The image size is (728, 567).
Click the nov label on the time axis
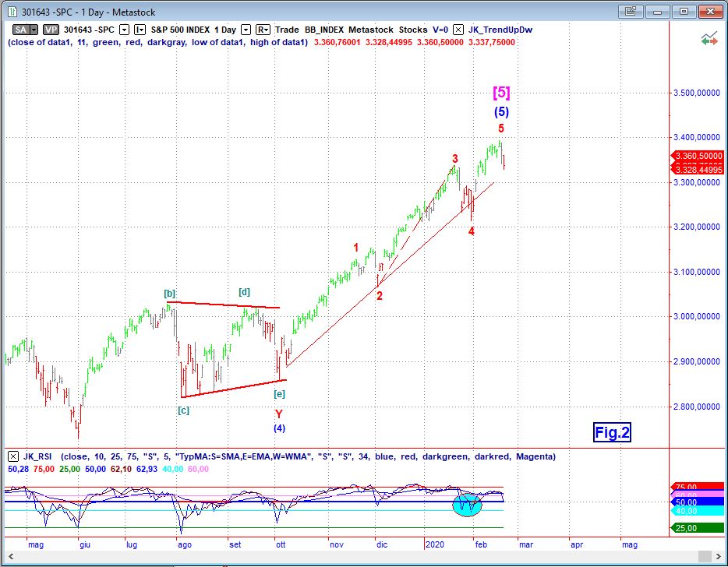(x=337, y=544)
